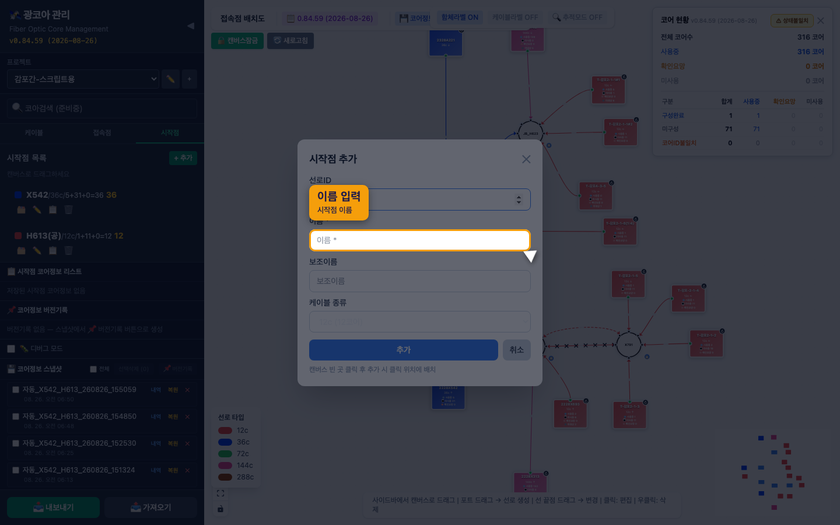840x525 pixels.
Task: Click the 이름 input field
Action: coord(420,240)
